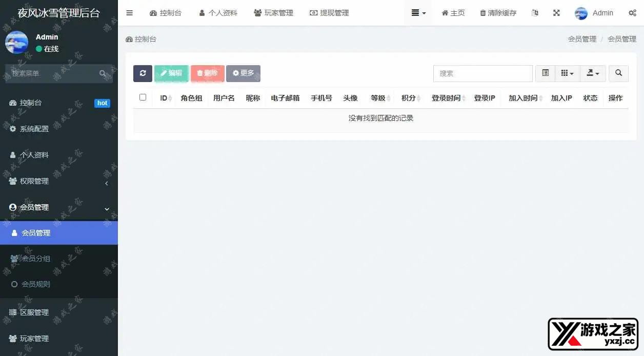Toggle the table card view icon
This screenshot has width=644, height=356.
545,73
